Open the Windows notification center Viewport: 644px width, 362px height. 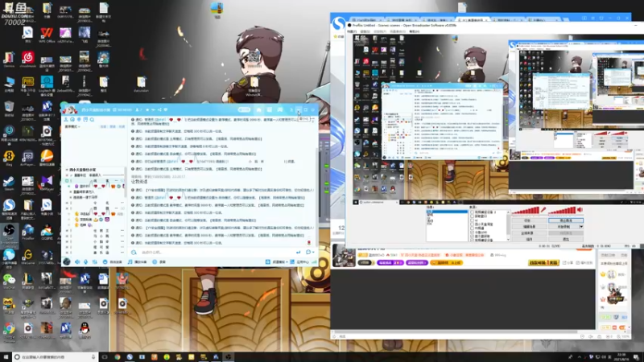[x=636, y=356]
